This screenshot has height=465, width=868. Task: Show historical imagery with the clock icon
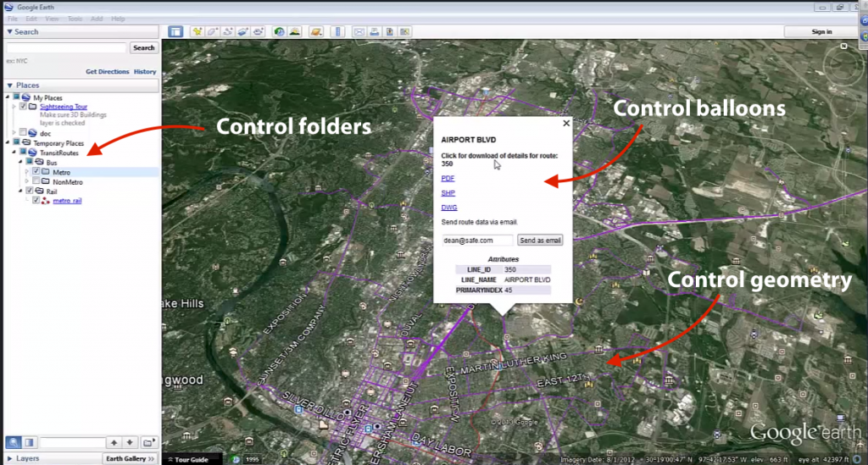[279, 32]
